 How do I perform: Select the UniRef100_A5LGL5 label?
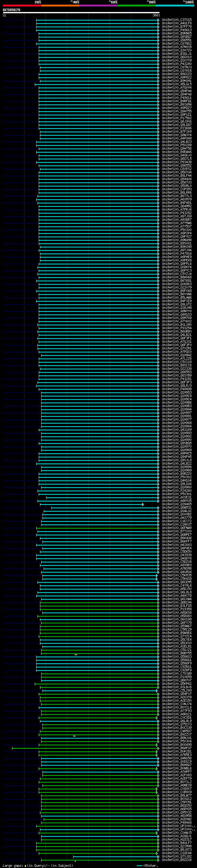pos(177,84)
